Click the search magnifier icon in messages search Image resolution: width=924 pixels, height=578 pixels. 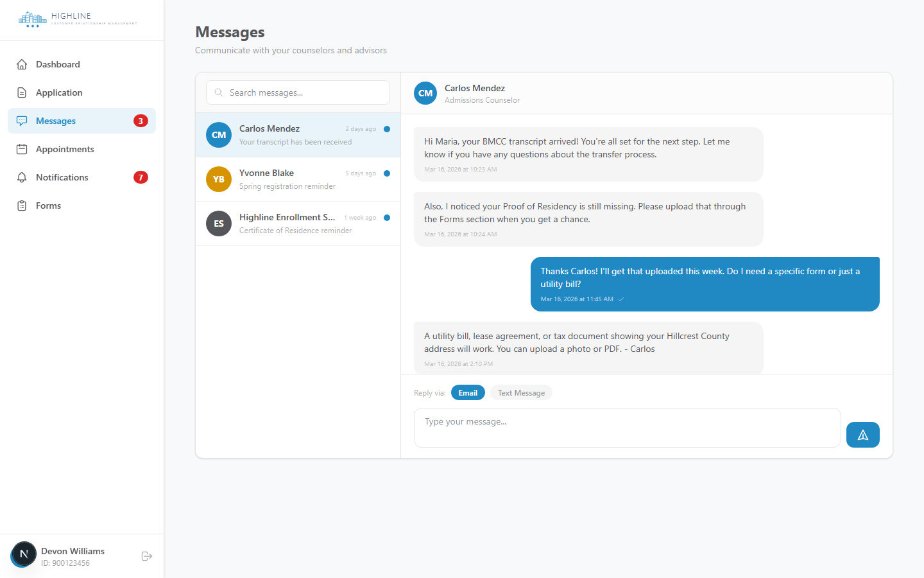[x=218, y=92]
